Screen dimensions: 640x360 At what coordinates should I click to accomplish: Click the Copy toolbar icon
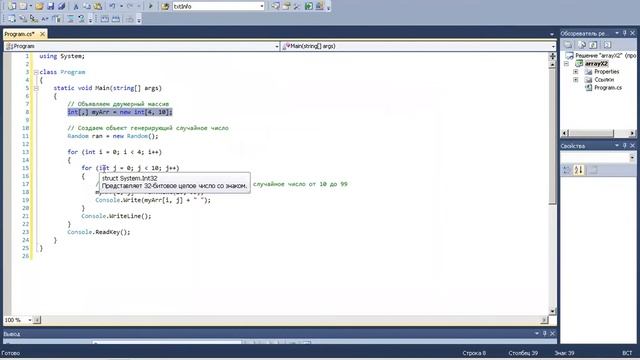point(87,6)
